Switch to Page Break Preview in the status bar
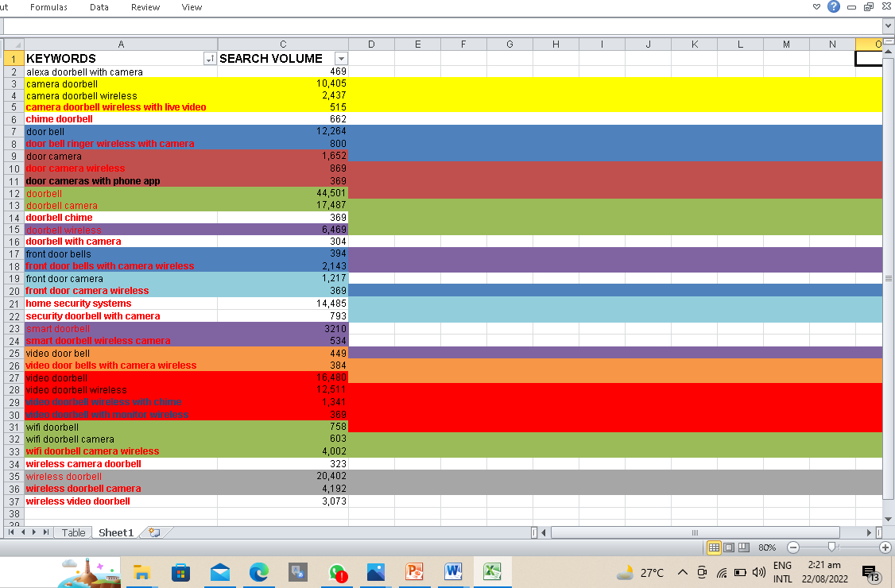The width and height of the screenshot is (895, 588). [x=744, y=547]
